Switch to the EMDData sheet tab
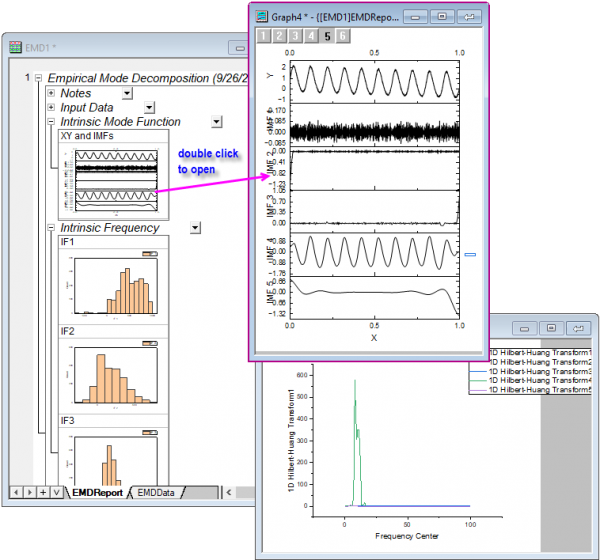This screenshot has height=560, width=600. [162, 492]
